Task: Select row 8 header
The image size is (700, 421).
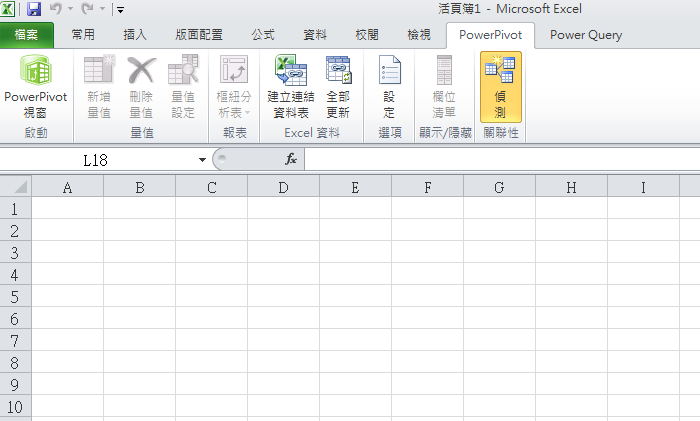Action: 15,362
